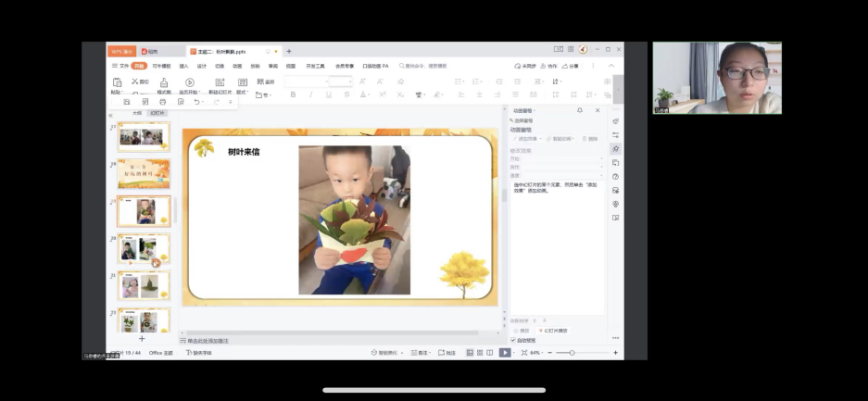This screenshot has width=868, height=401.
Task: Increase font size icon
Action: pyautogui.click(x=362, y=81)
